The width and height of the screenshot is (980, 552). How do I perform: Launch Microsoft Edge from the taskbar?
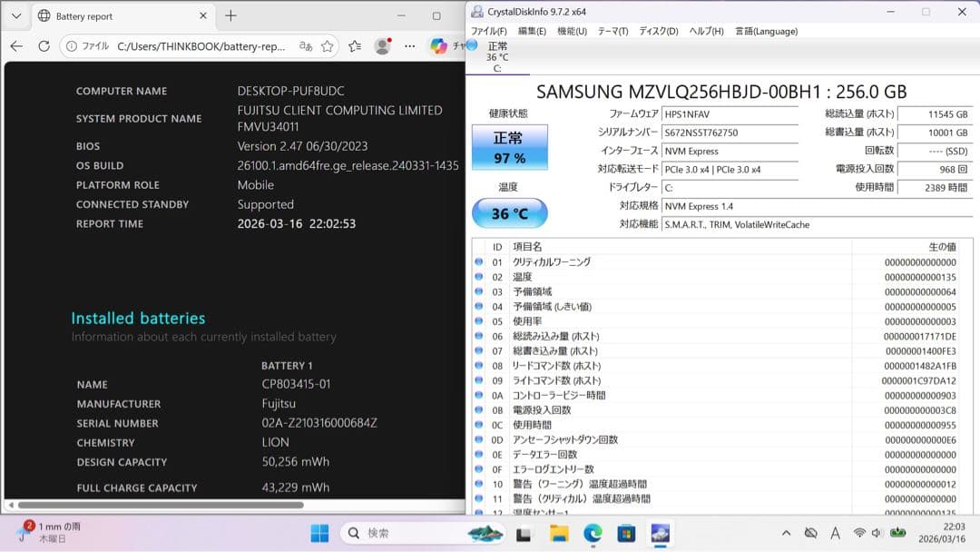pos(591,534)
